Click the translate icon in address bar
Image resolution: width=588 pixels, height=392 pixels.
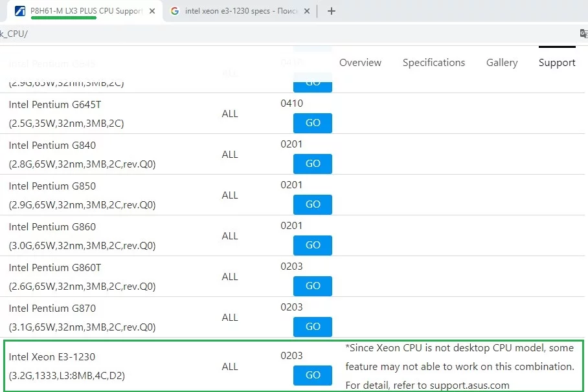583,34
